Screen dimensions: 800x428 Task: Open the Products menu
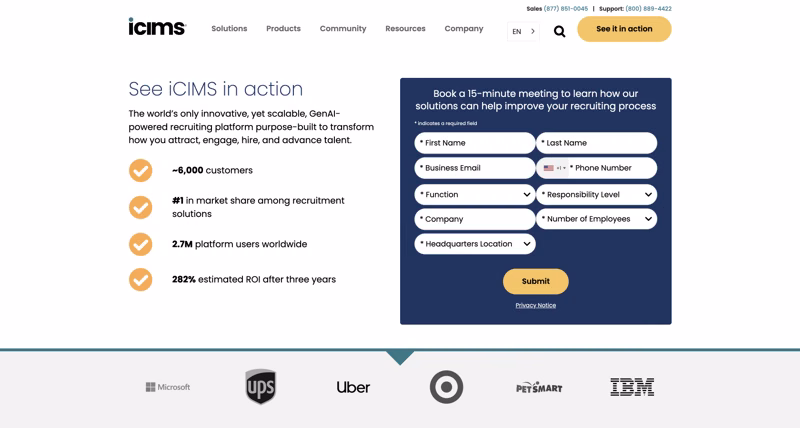tap(283, 29)
